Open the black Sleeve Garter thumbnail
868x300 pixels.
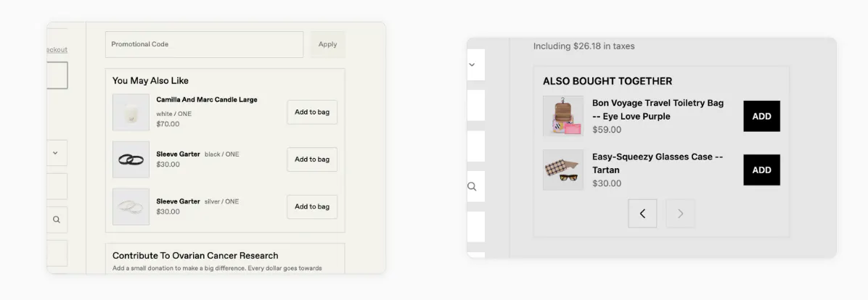pos(131,159)
